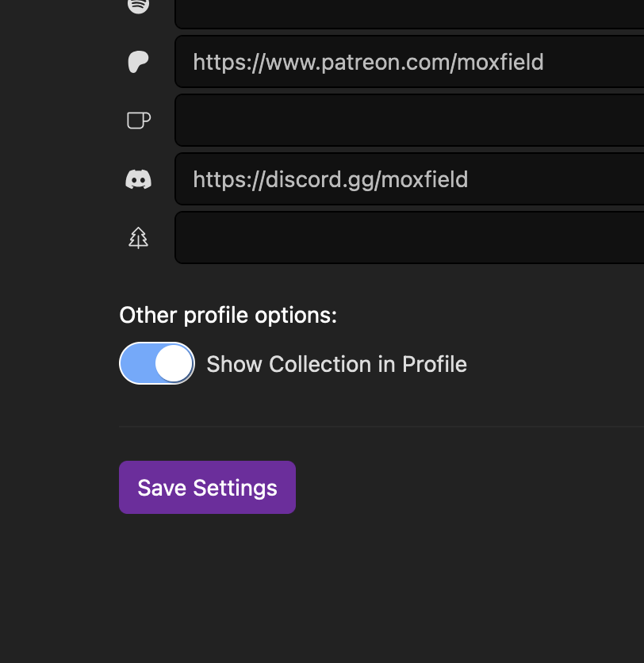
Task: Click the 'Other profile options:' heading
Action: coord(228,316)
